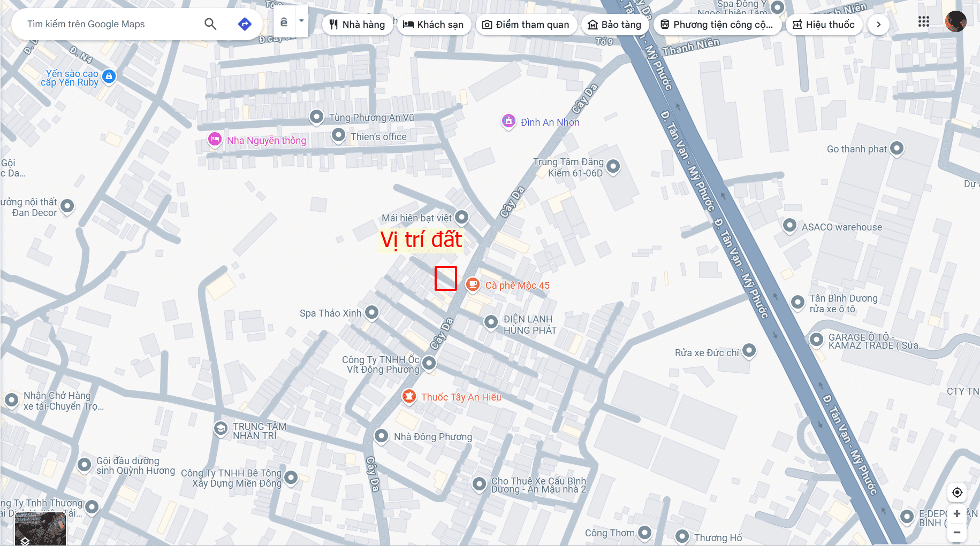
Task: Open the Thuốc Tây An Hiếu marker
Action: click(x=409, y=396)
